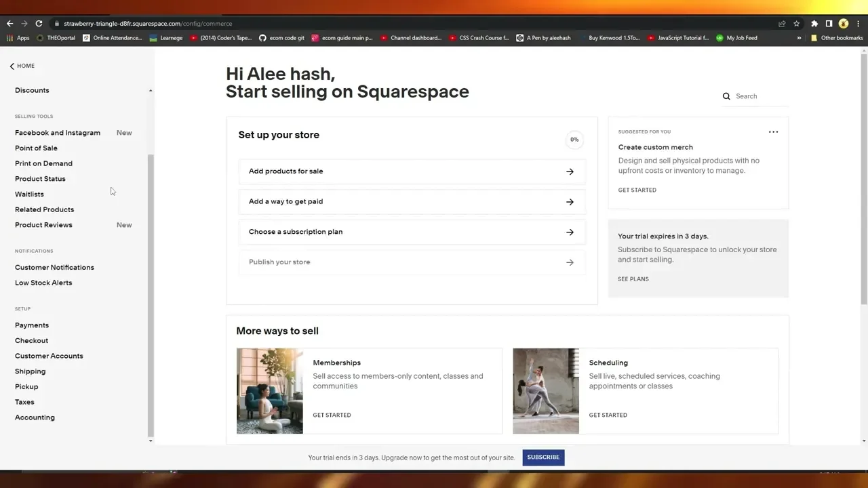Open the Other bookmarks folder
The width and height of the screenshot is (868, 488).
837,38
